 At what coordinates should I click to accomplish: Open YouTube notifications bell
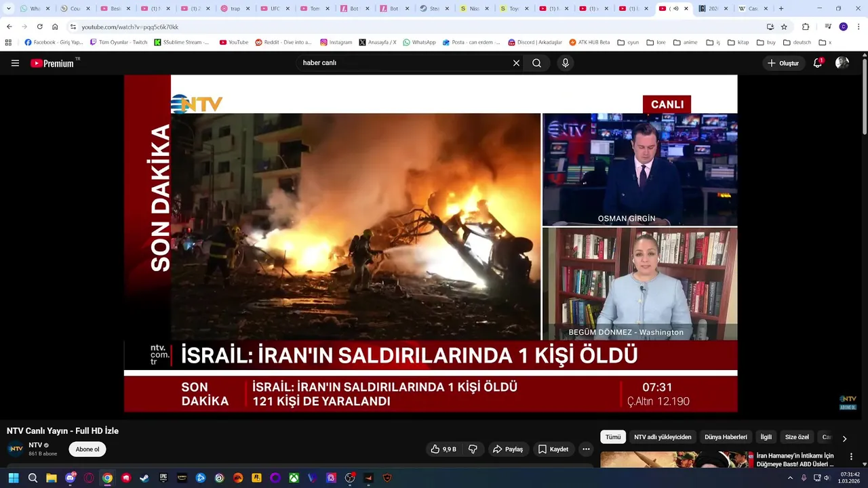click(x=818, y=63)
